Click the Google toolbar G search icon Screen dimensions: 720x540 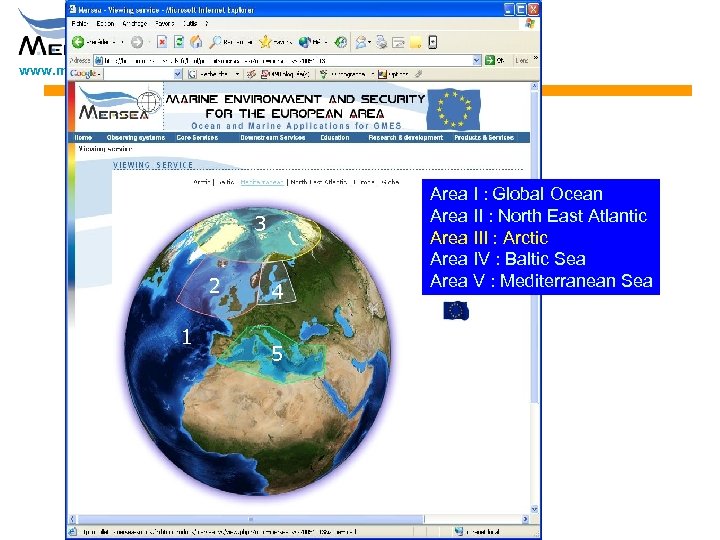pos(192,74)
